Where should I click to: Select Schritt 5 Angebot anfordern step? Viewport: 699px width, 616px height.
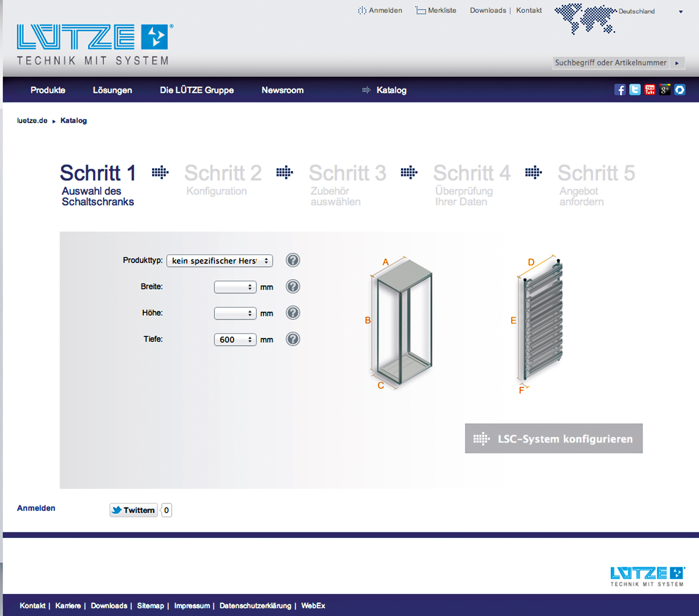596,185
